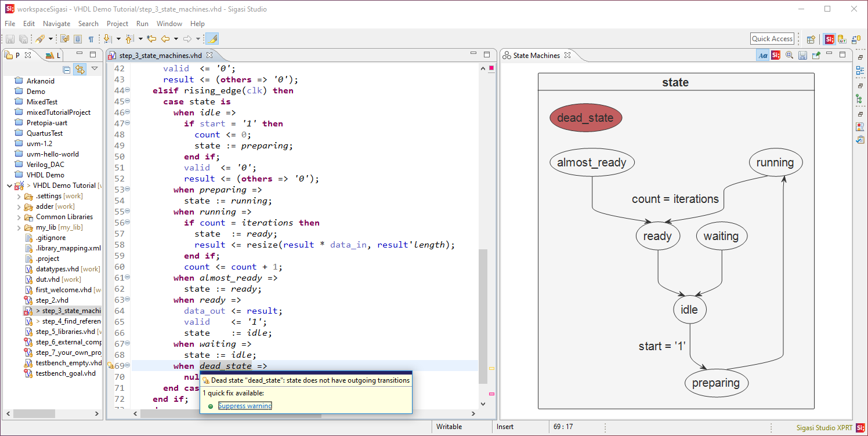Expand the adder folder
The height and width of the screenshot is (436, 868).
click(x=19, y=206)
